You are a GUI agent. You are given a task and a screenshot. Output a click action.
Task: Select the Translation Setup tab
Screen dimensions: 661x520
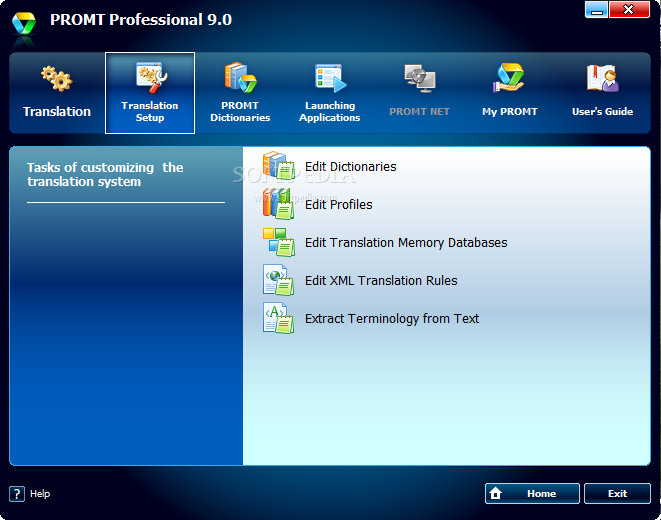click(150, 93)
